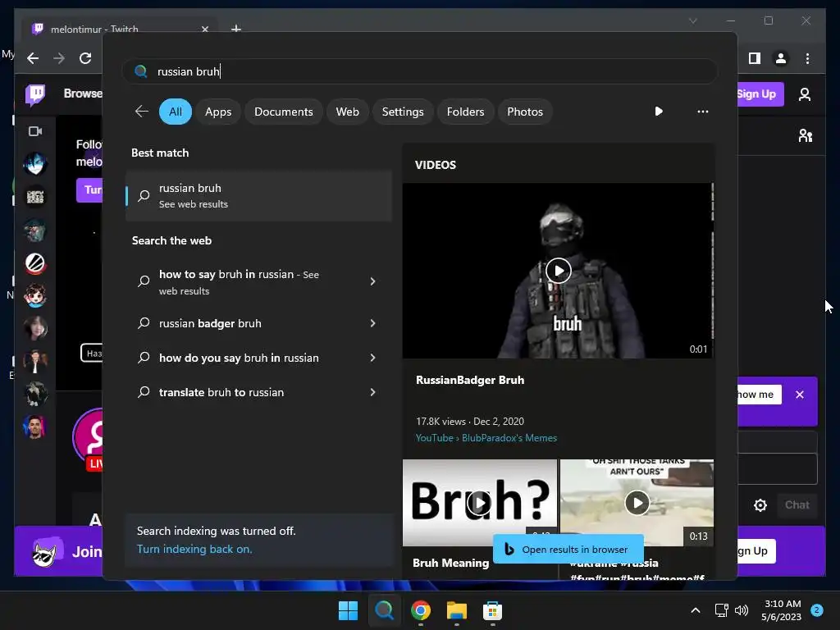This screenshot has width=840, height=630.
Task: Open Microsoft Store from the taskbar
Action: point(492,610)
